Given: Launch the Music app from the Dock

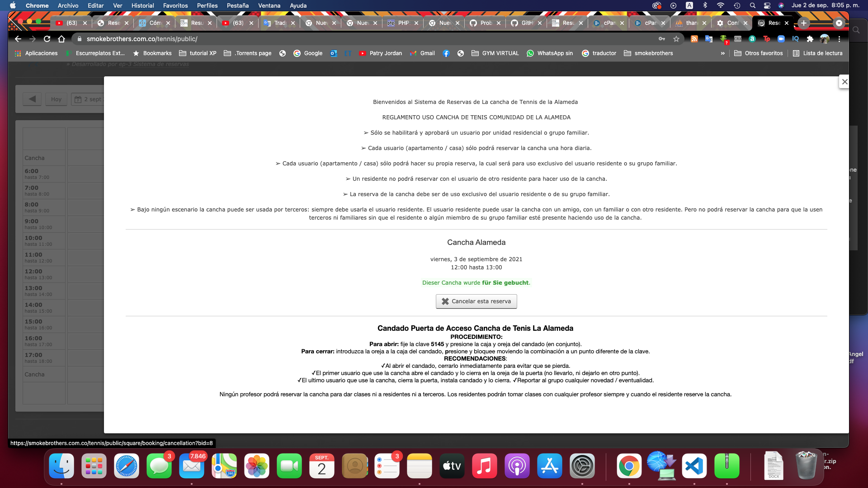Looking at the screenshot, I should point(485,466).
